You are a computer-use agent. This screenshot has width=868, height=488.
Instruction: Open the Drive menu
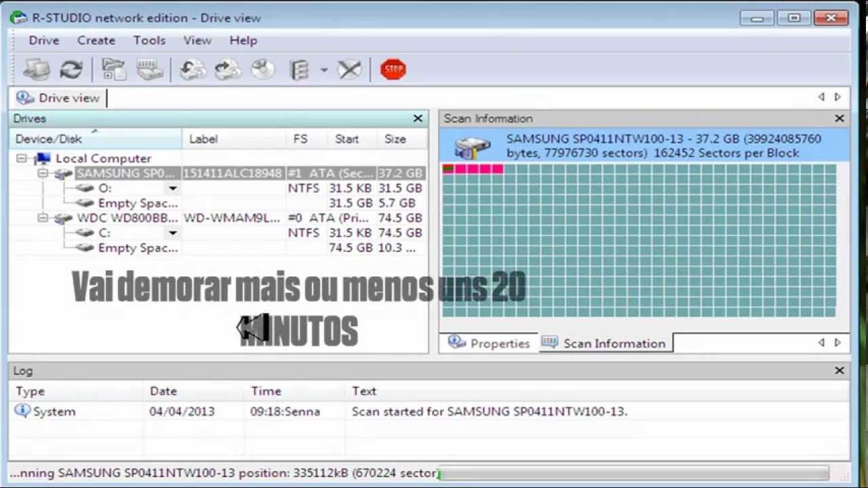44,41
